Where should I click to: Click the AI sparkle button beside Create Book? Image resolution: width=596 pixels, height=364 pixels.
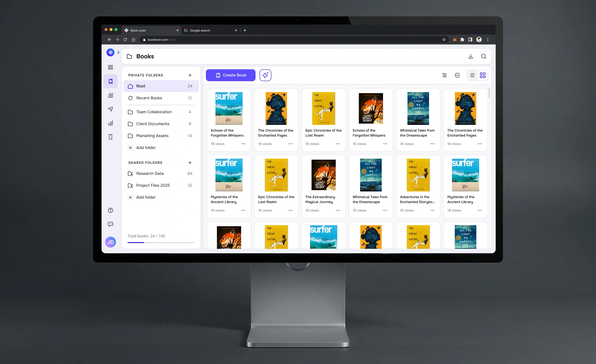(x=265, y=75)
